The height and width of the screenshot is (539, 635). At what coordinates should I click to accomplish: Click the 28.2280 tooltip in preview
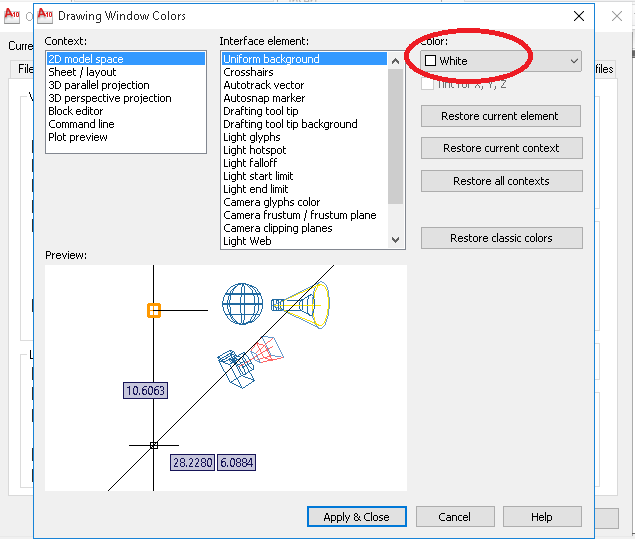point(192,462)
